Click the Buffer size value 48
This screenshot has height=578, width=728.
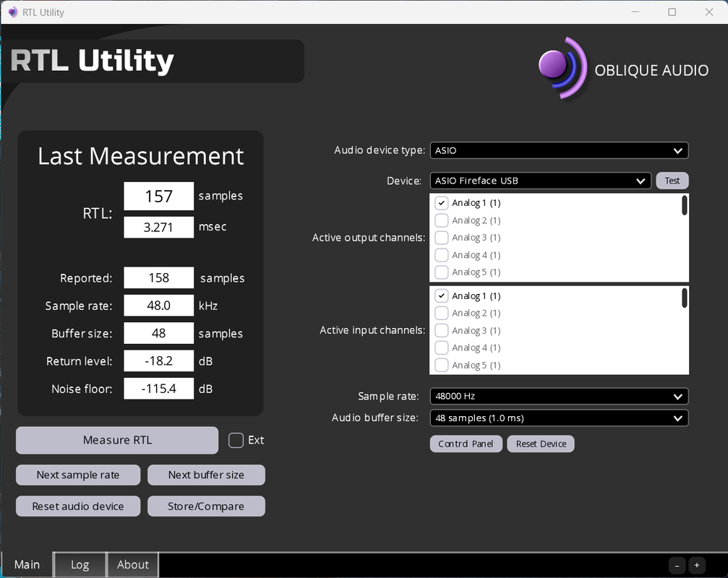(x=159, y=333)
